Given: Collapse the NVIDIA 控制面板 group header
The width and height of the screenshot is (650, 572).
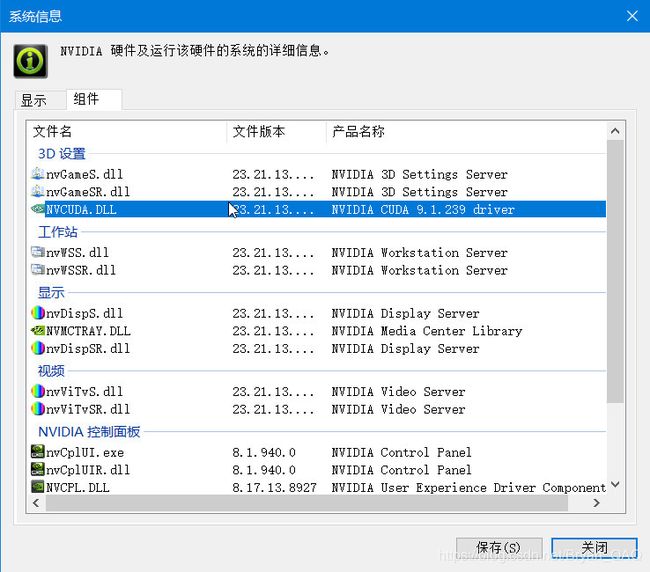Looking at the screenshot, I should coord(89,432).
